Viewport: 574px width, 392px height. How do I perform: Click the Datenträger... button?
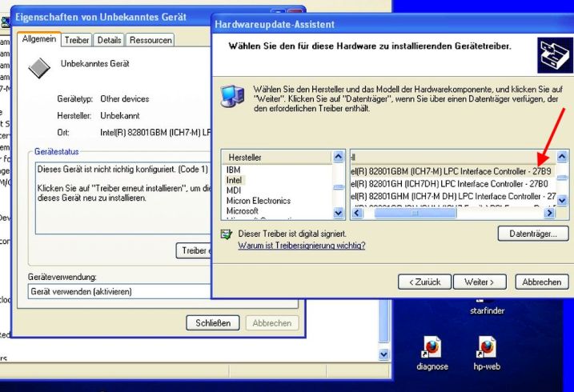(533, 234)
